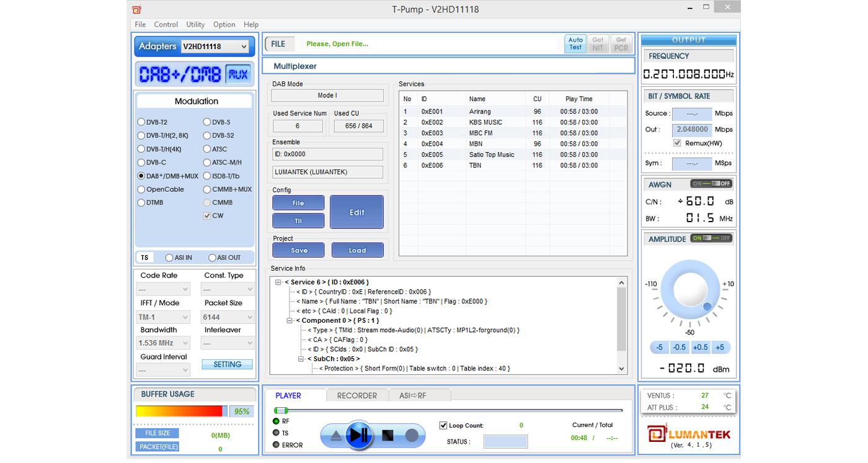The height and width of the screenshot is (463, 868).
Task: Collapse the Component 0 tree node
Action: click(x=290, y=321)
